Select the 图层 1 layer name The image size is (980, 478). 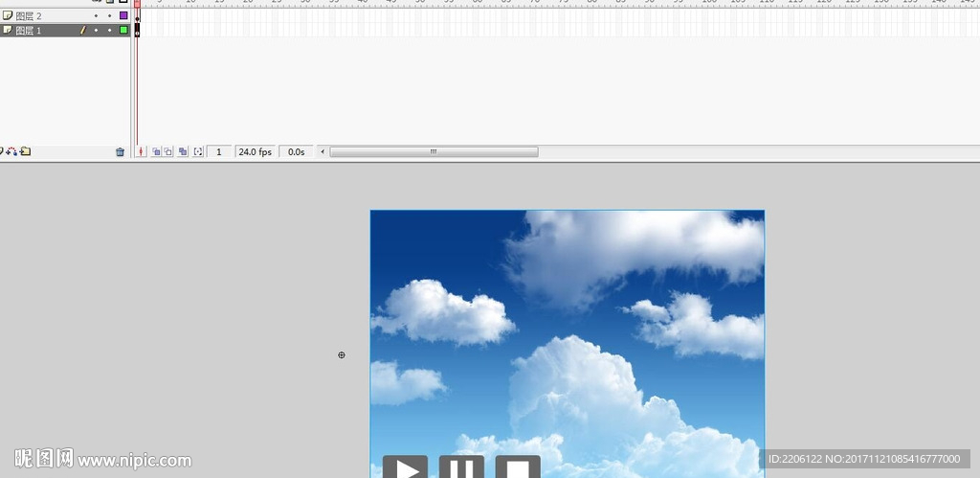[28, 30]
